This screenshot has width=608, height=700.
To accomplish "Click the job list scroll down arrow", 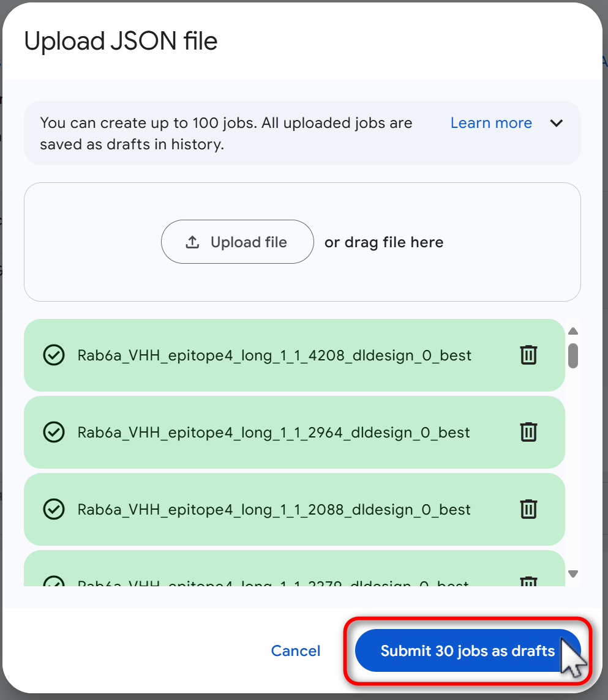I will pyautogui.click(x=573, y=574).
